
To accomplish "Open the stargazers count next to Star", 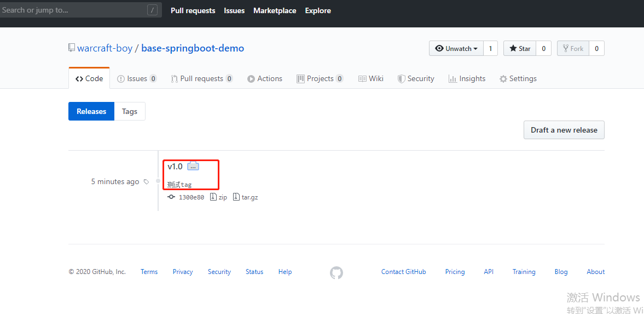I will pyautogui.click(x=543, y=49).
